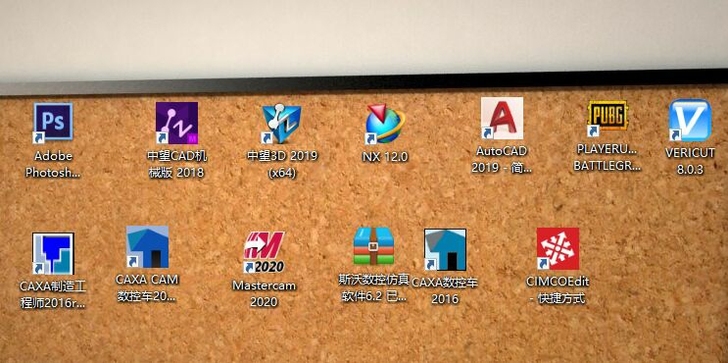Click the 'CAXA CAM 数控车20...' label
The image size is (728, 363).
coord(148,288)
